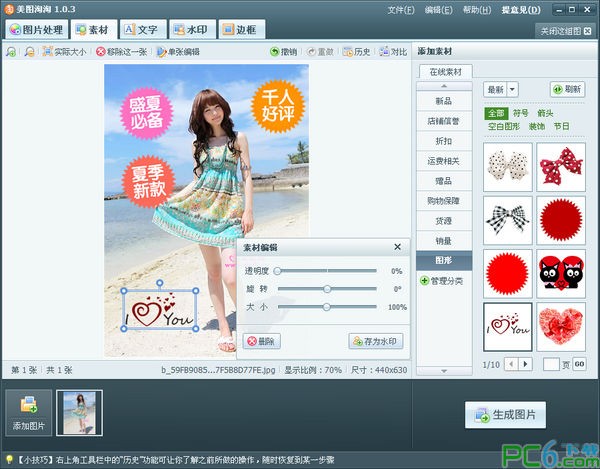Redo the action (重做)
Screen dimensions: 600x469
(320, 52)
